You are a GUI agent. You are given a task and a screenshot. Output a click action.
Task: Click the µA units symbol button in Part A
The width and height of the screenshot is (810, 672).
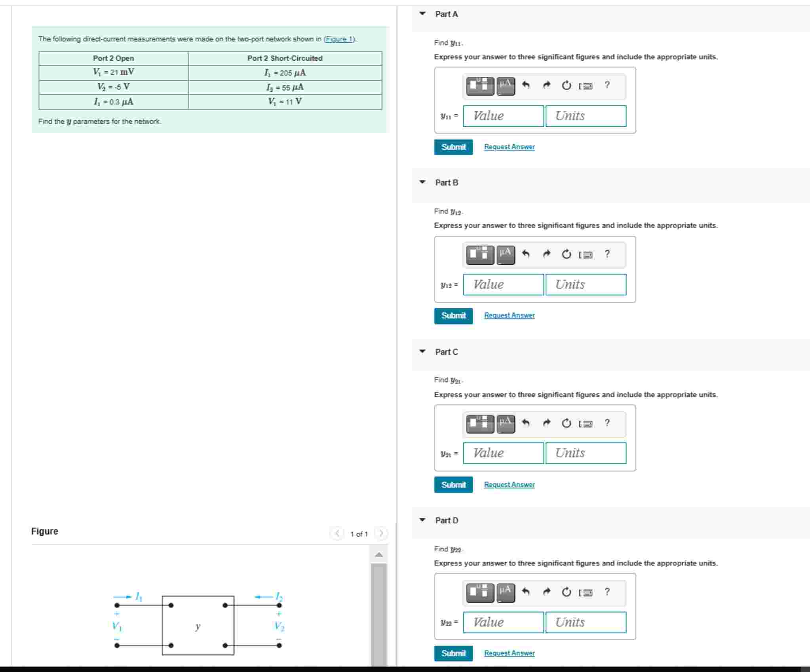(x=506, y=86)
